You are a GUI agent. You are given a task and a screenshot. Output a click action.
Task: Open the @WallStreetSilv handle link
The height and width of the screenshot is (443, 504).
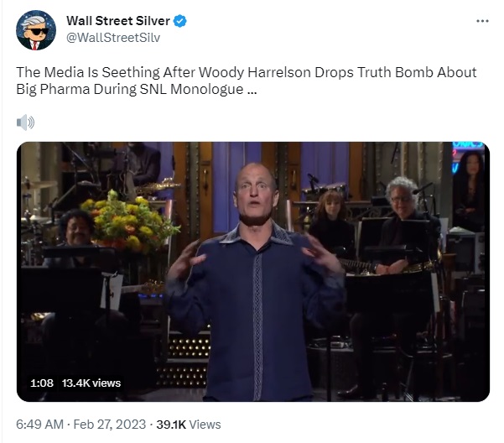tap(113, 38)
